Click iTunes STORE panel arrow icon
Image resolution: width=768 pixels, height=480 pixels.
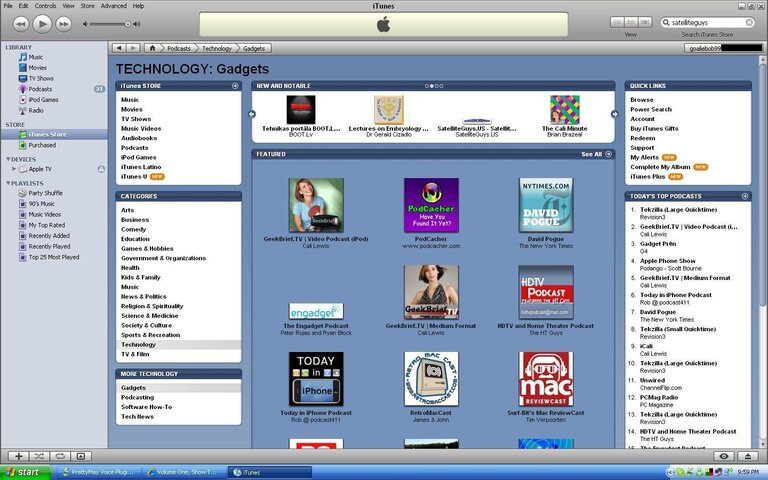(x=235, y=86)
